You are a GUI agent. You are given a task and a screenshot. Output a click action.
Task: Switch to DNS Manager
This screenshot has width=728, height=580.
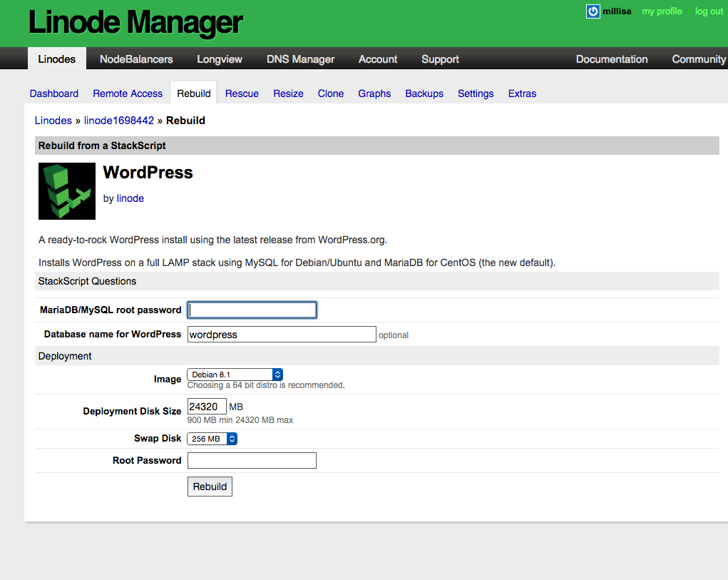point(300,59)
